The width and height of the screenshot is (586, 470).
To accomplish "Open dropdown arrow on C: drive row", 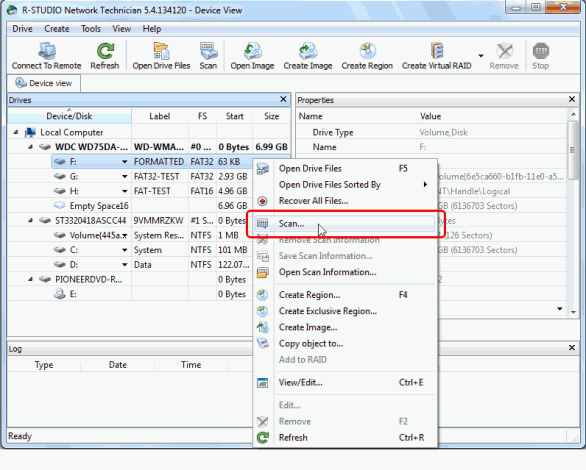I will coord(124,250).
